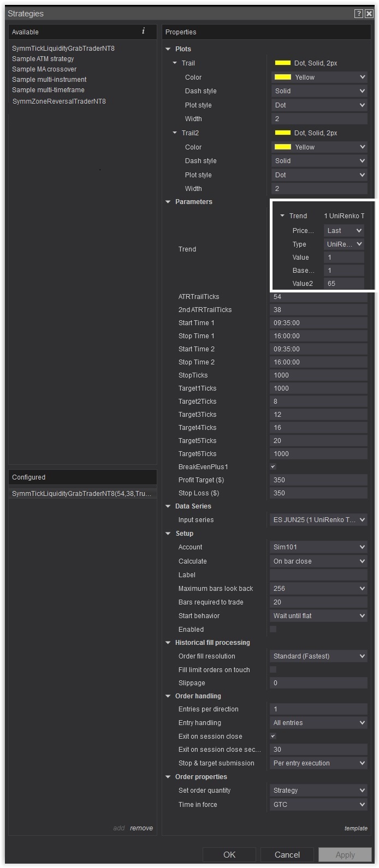Select SymmZoneReversalTraderNT8 in Available list

pos(59,101)
